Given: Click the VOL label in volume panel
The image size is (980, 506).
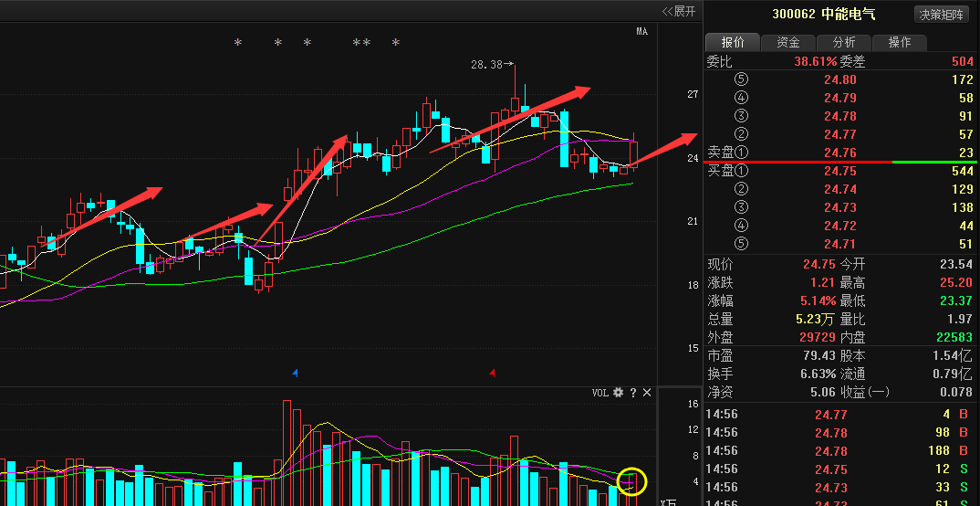Looking at the screenshot, I should (599, 393).
